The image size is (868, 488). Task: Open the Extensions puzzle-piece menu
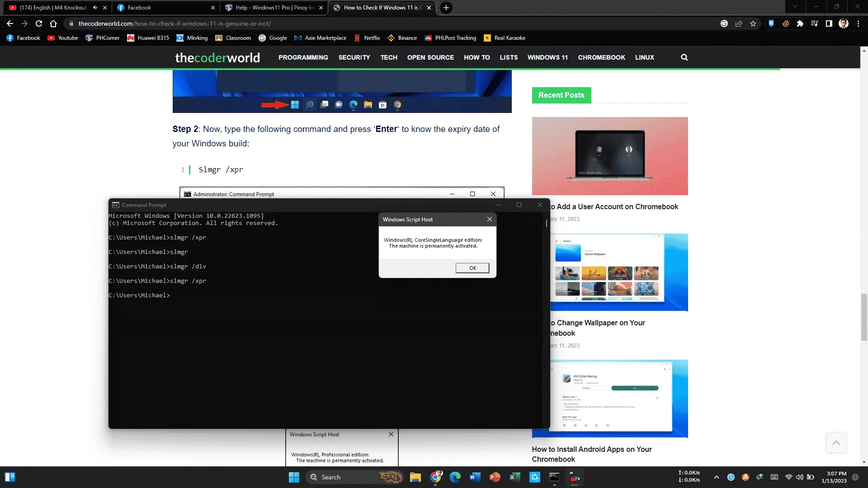pyautogui.click(x=800, y=23)
